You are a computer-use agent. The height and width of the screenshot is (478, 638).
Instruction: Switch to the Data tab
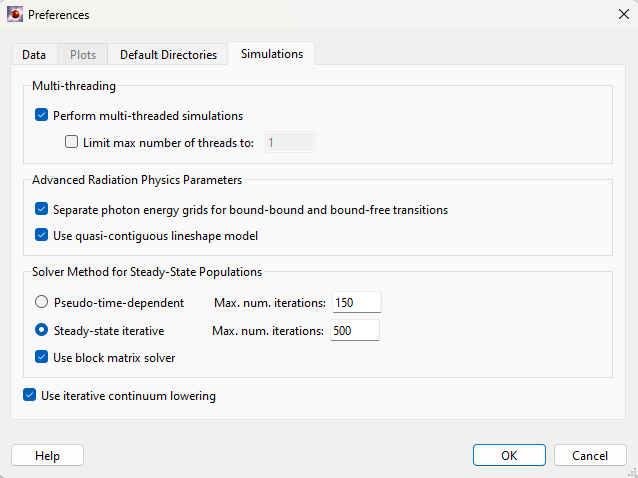[x=34, y=55]
